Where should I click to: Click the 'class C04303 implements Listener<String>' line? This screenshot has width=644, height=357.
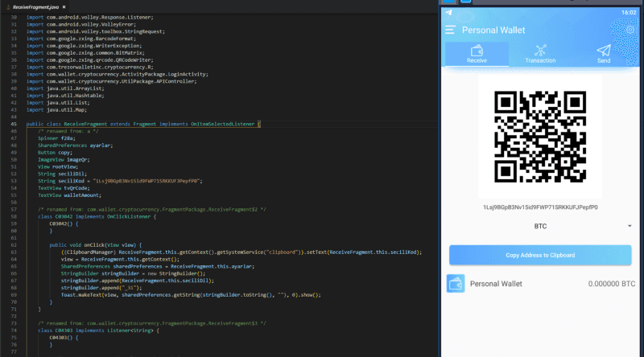pos(98,330)
